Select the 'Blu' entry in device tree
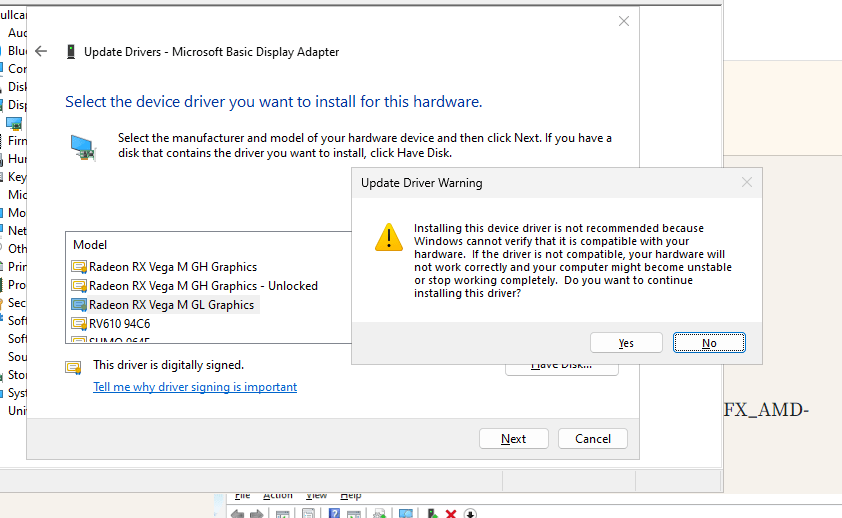The image size is (842, 518). coord(17,50)
